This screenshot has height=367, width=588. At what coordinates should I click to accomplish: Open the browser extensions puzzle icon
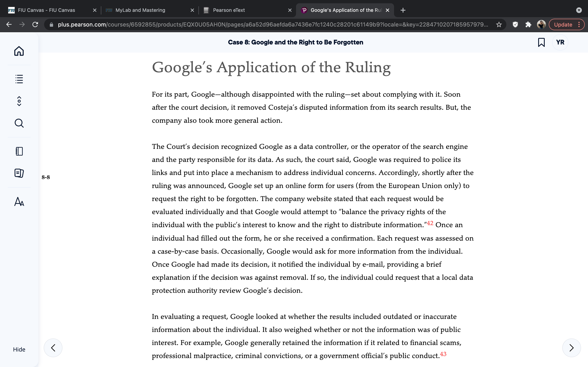(x=528, y=24)
